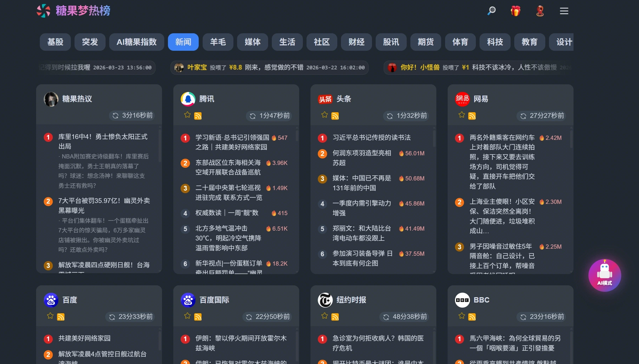The width and height of the screenshot is (639, 364).
Task: Star the BBC card as favorite
Action: pyautogui.click(x=462, y=316)
